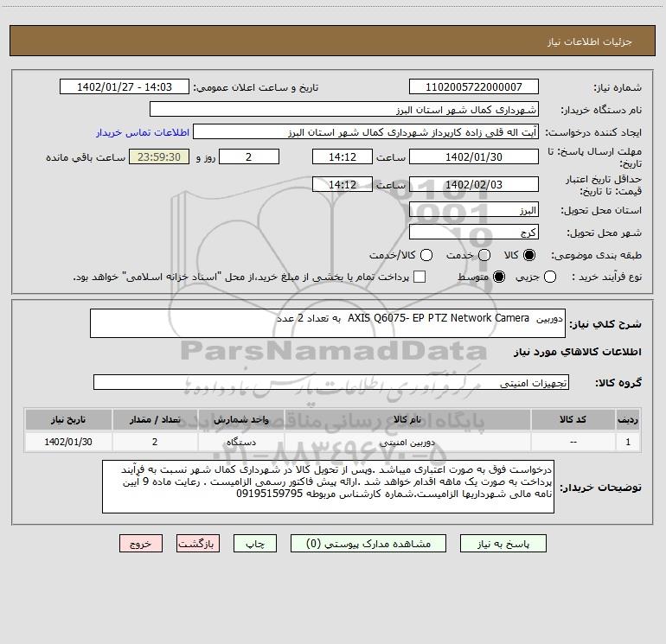The image size is (666, 644).
Task: Click the price validity date 1402/02/03 field
Action: (x=474, y=184)
